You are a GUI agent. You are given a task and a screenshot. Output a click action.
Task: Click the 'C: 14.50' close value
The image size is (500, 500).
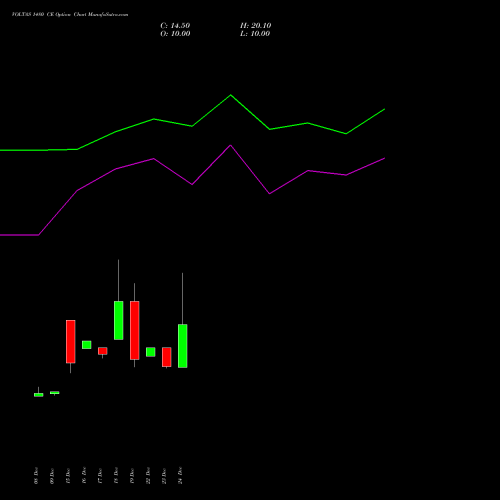tap(175, 26)
